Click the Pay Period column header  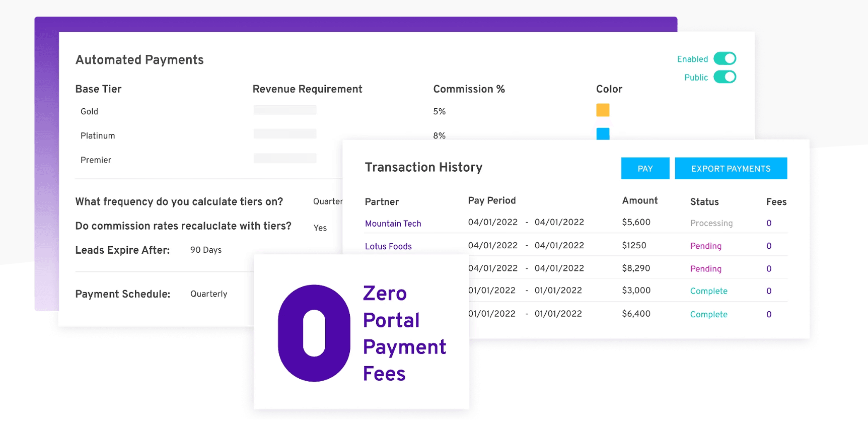click(492, 201)
